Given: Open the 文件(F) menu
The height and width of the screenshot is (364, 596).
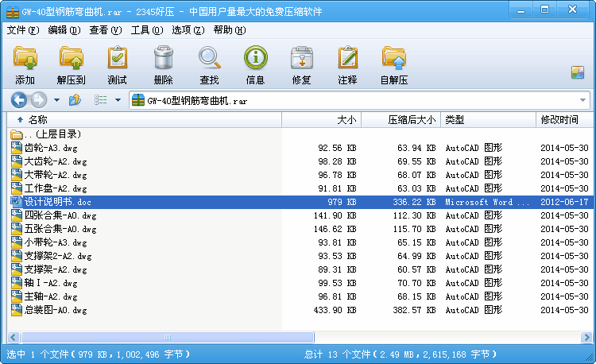Looking at the screenshot, I should coord(23,30).
